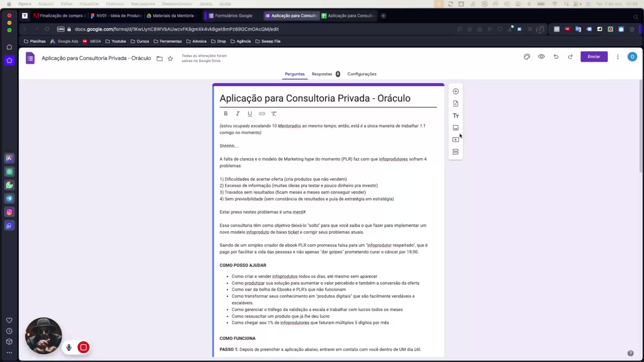Open the NV01 - Ideia de Produto tab
Image resolution: width=644 pixels, height=362 pixels.
pos(116,16)
